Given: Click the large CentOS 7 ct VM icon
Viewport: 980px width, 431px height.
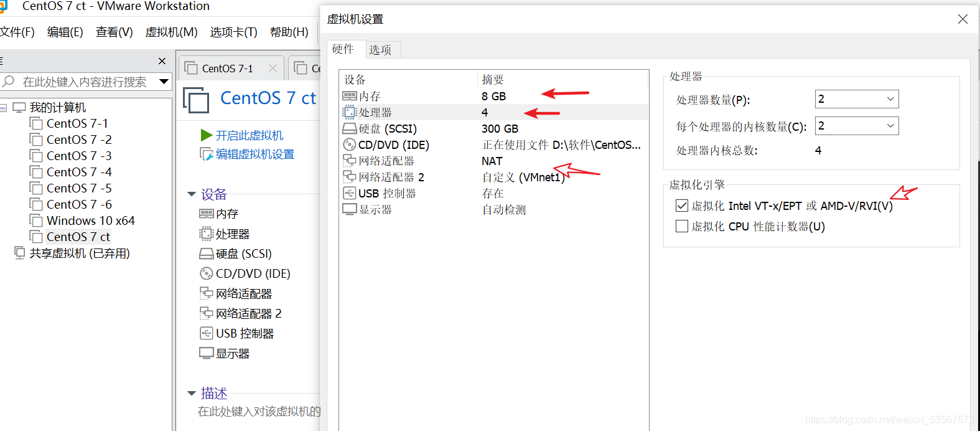Looking at the screenshot, I should pyautogui.click(x=196, y=100).
